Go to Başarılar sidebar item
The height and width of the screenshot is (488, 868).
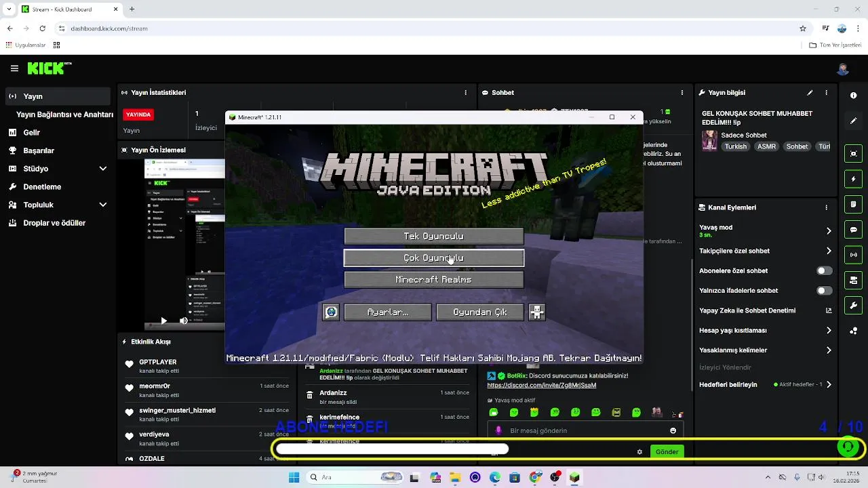click(x=58, y=150)
